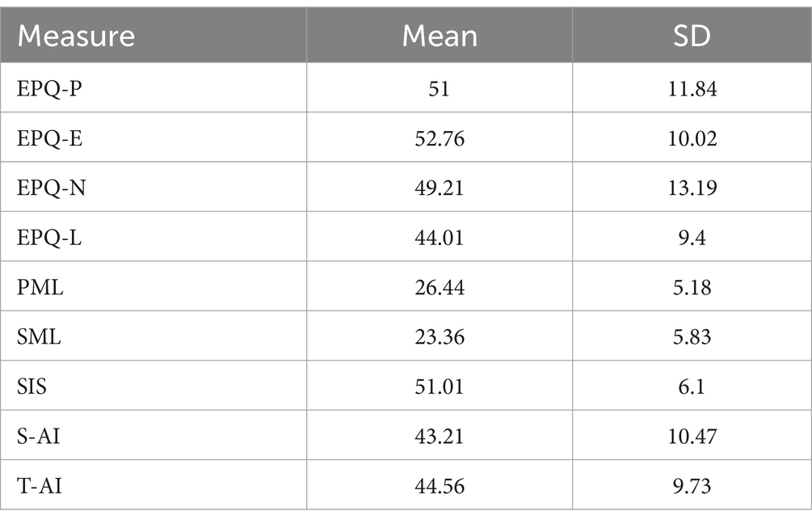This screenshot has width=812, height=524.
Task: Click the mean value 26.44
Action: click(440, 288)
